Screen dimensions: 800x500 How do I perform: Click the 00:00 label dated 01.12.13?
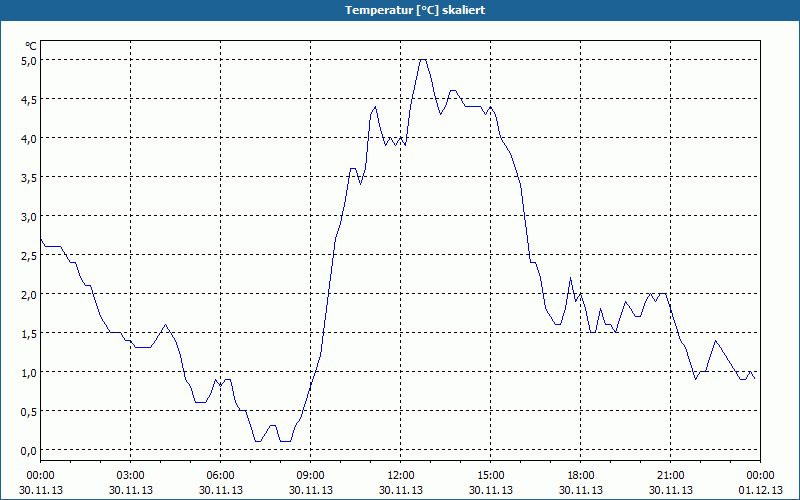coord(760,476)
